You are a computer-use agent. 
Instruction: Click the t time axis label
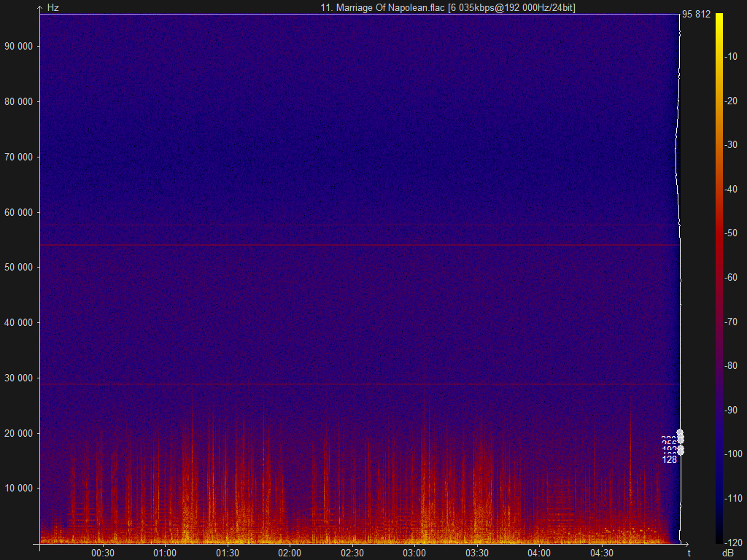click(689, 553)
